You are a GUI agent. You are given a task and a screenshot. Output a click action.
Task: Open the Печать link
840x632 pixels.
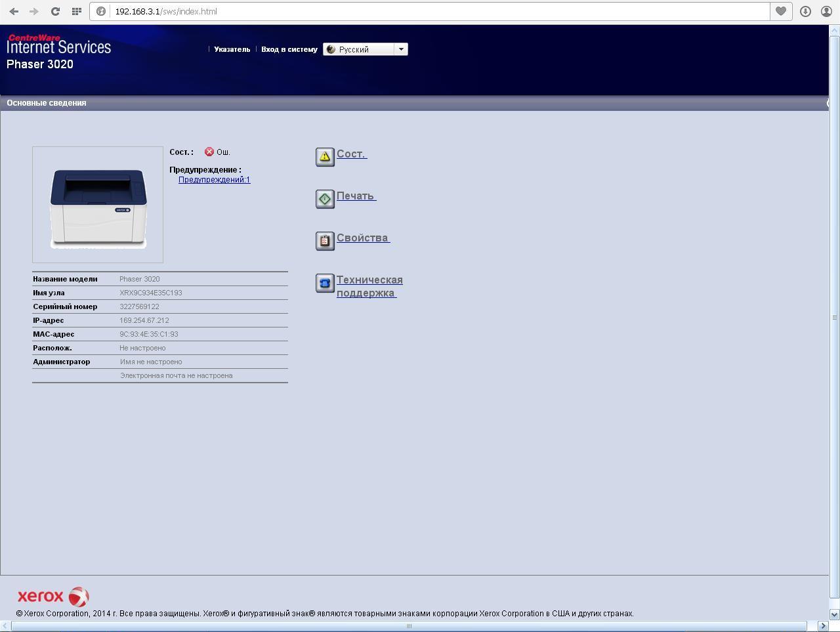coord(356,196)
